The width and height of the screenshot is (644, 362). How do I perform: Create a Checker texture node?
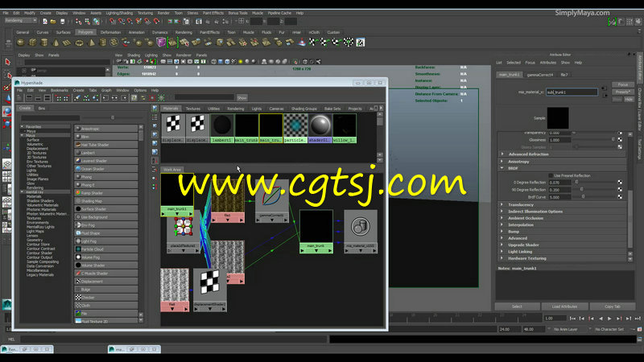[x=106, y=298]
